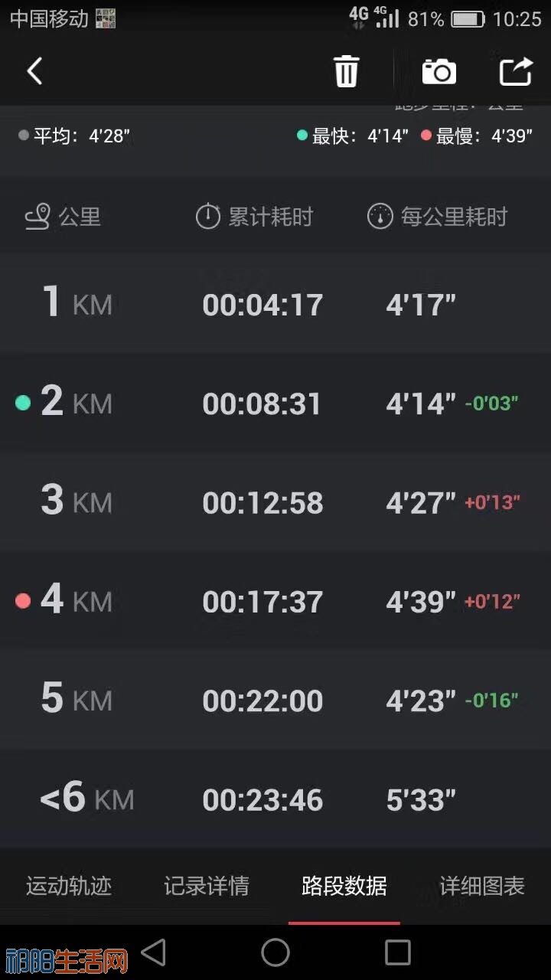Tap the red slowest dot at 4 KM
551x980 pixels.
[23, 601]
